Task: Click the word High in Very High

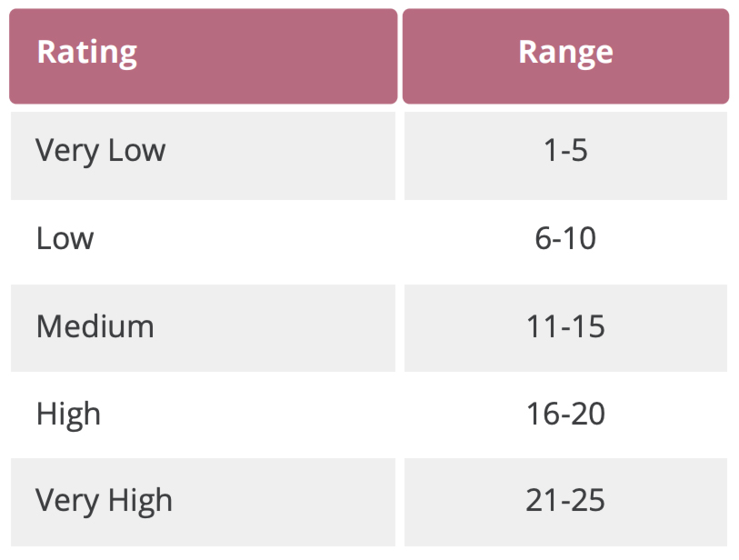Action: point(140,502)
